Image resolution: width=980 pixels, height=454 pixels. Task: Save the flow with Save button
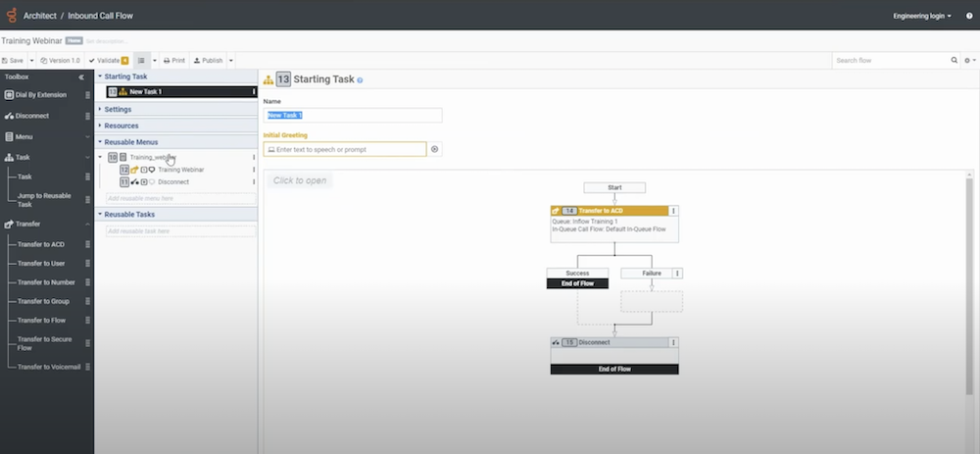click(13, 61)
